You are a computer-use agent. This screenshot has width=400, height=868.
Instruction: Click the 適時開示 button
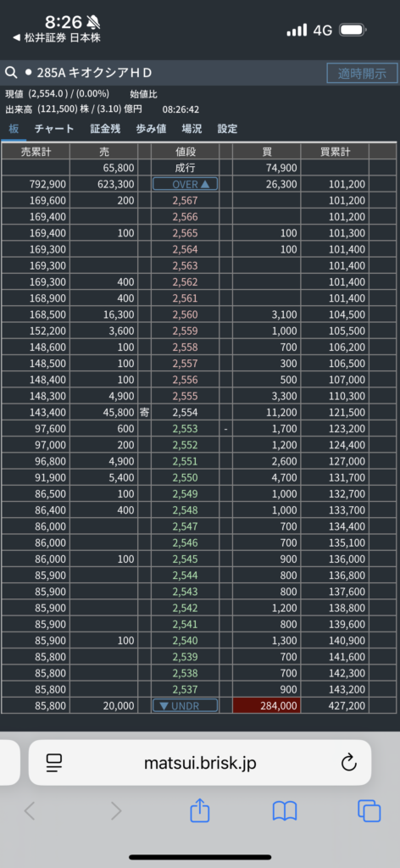tap(362, 73)
